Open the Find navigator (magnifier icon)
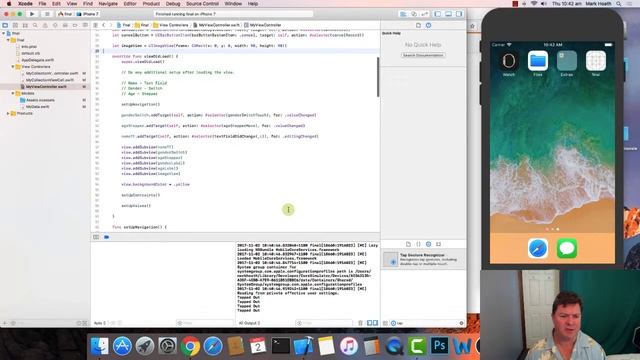This screenshot has height=360, width=640. point(35,25)
